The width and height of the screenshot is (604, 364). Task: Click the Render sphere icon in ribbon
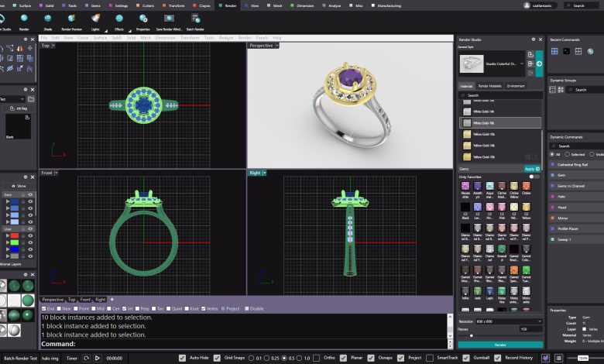click(24, 18)
